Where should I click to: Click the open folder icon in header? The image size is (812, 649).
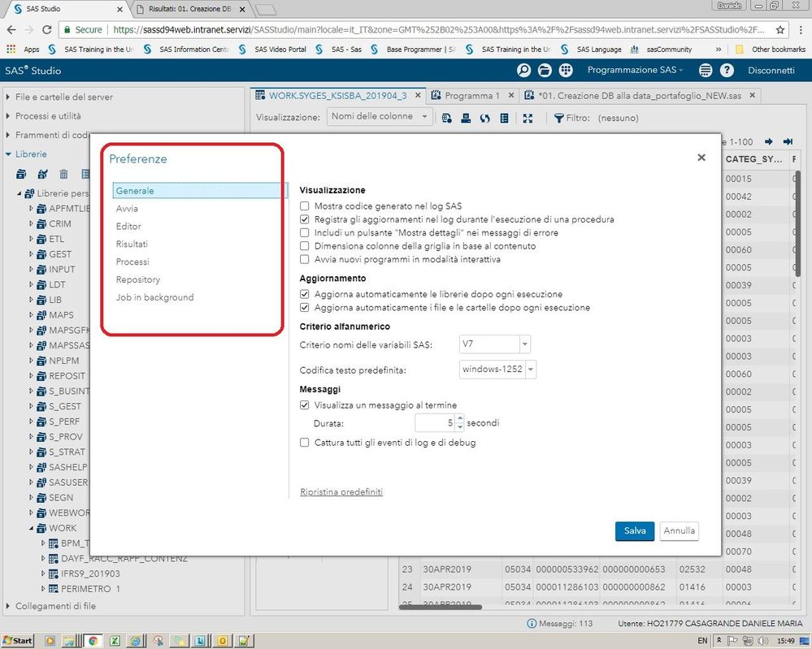tap(545, 70)
